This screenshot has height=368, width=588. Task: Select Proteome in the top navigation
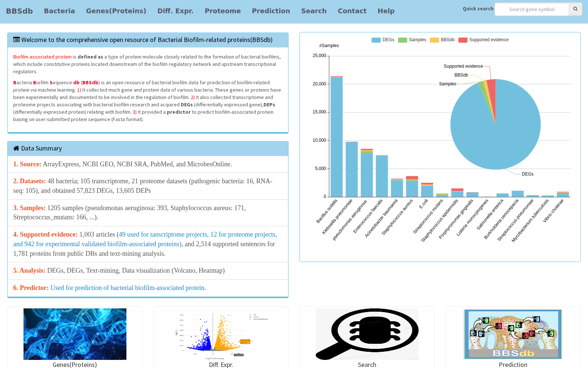click(x=223, y=11)
